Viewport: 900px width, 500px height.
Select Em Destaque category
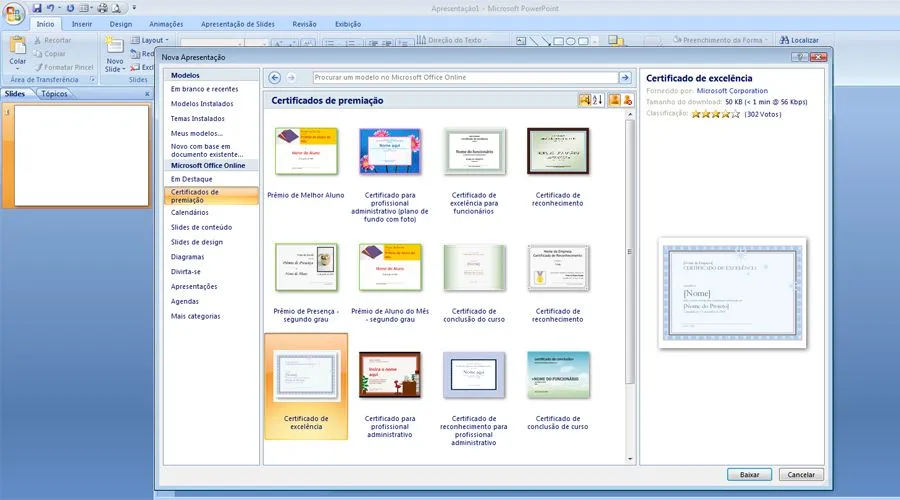[191, 179]
